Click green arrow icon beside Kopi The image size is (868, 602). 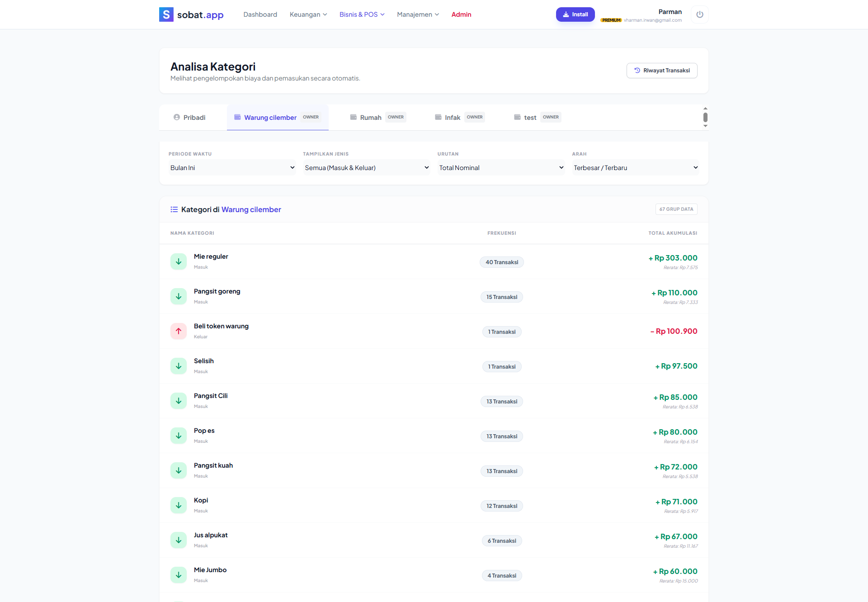[179, 505]
